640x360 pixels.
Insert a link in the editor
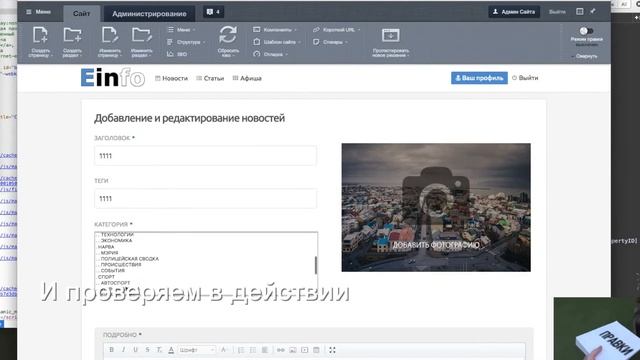[281, 350]
